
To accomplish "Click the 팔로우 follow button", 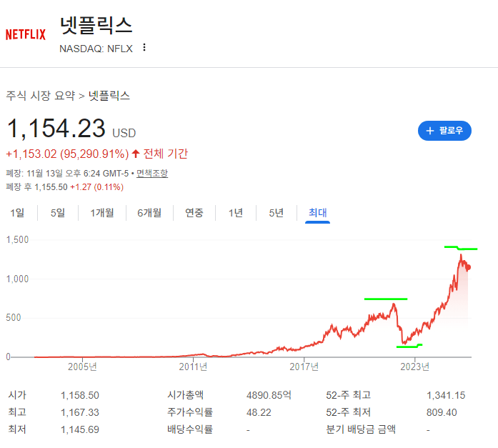I will (x=444, y=131).
